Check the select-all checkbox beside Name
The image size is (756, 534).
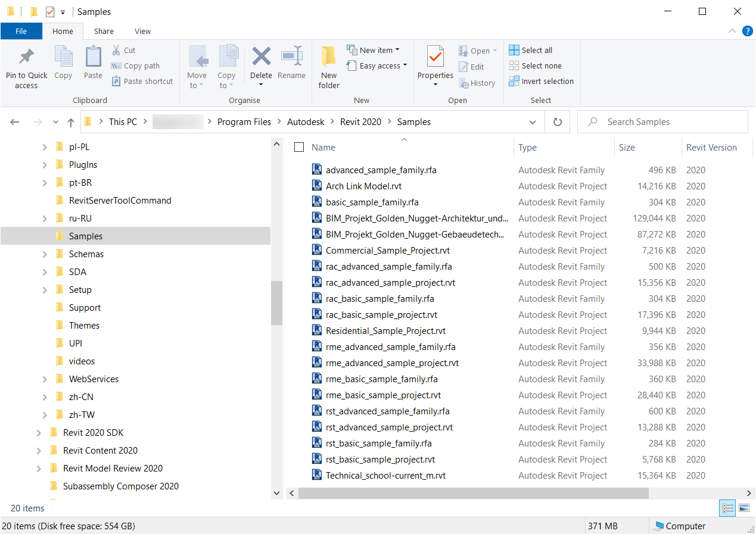[298, 147]
